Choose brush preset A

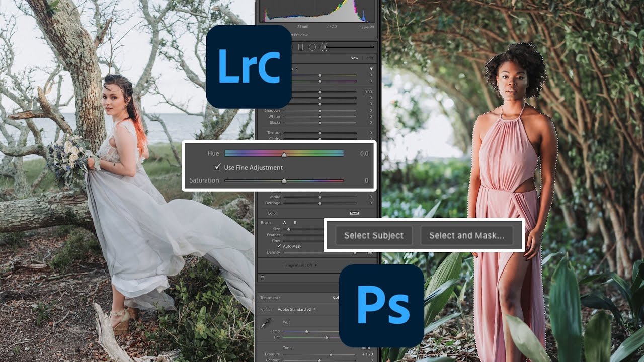pos(285,222)
